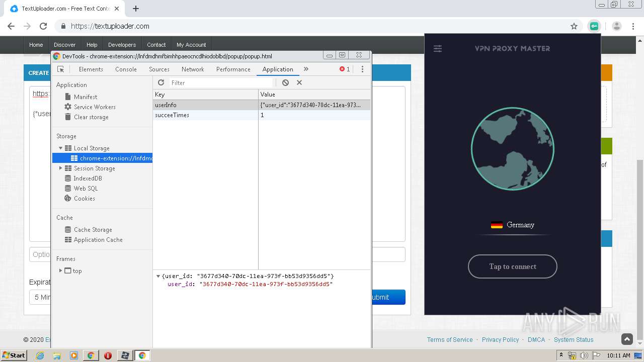Open Help in site navigation
The image size is (644, 362).
[92, 45]
